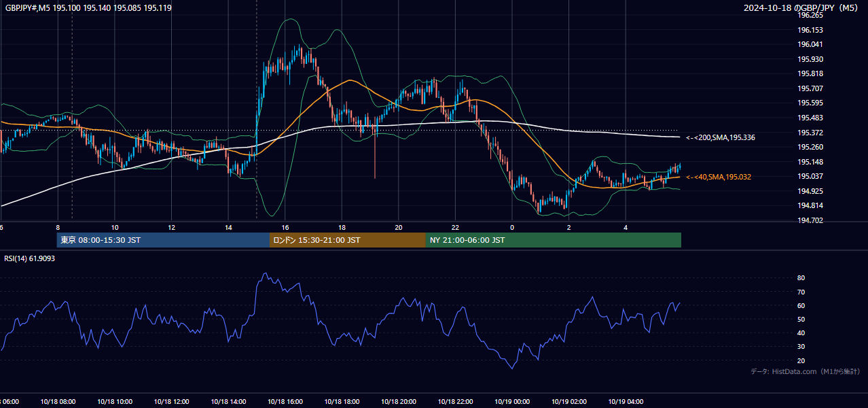Click price axis value 194.814
The width and height of the screenshot is (868, 408).
810,205
